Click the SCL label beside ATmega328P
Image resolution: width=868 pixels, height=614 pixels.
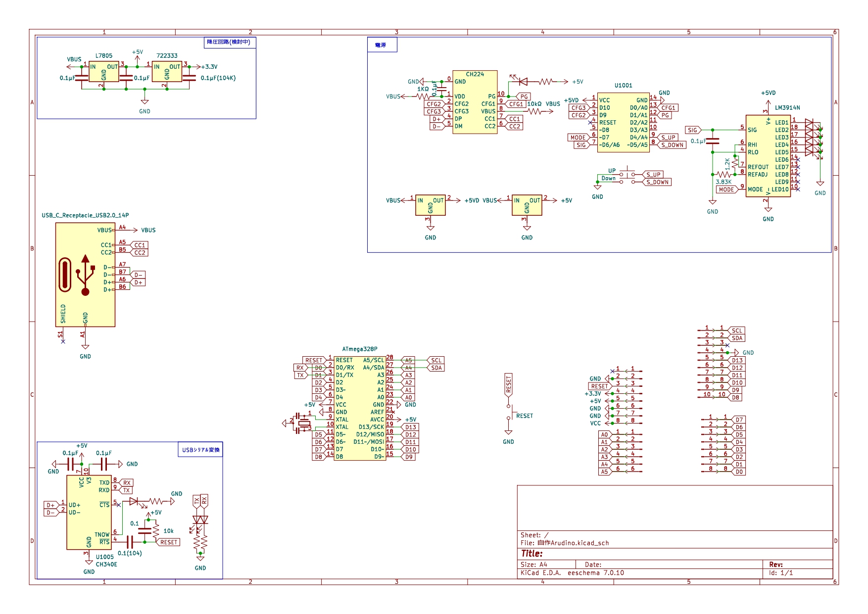pyautogui.click(x=436, y=360)
